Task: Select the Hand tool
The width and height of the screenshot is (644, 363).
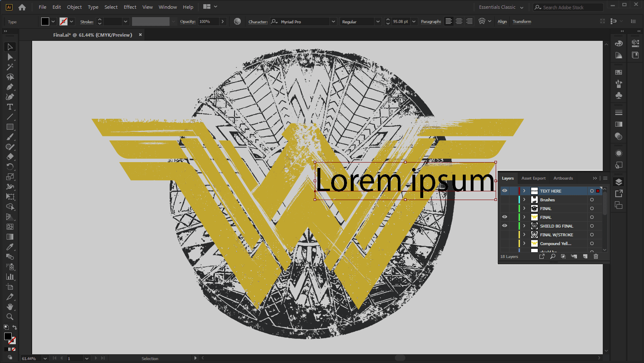Action: click(10, 307)
